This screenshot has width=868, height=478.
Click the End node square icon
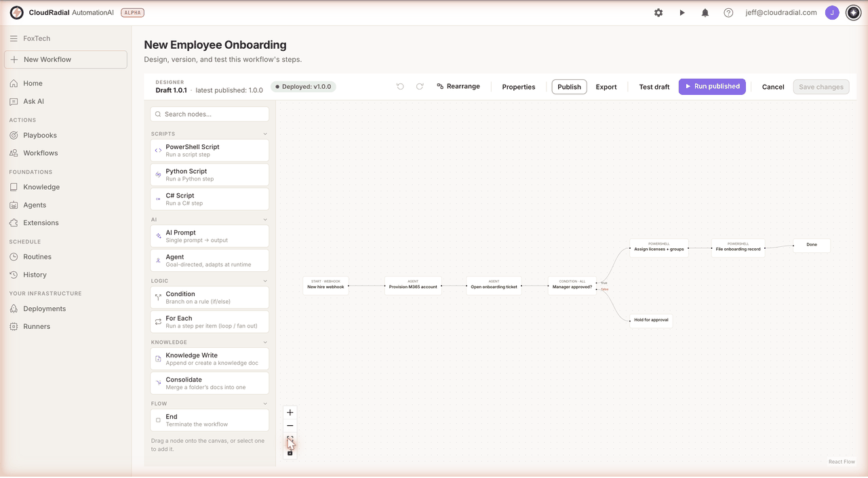coord(158,420)
